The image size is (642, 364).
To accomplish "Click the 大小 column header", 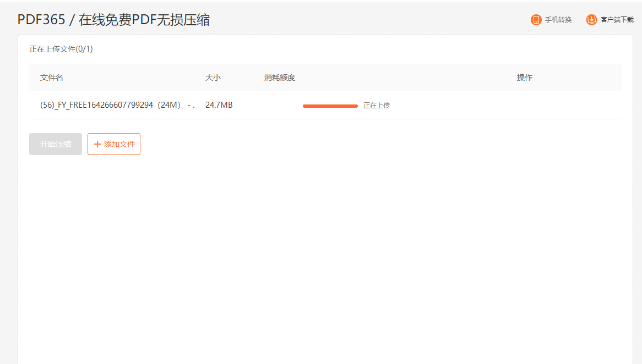I will (213, 78).
